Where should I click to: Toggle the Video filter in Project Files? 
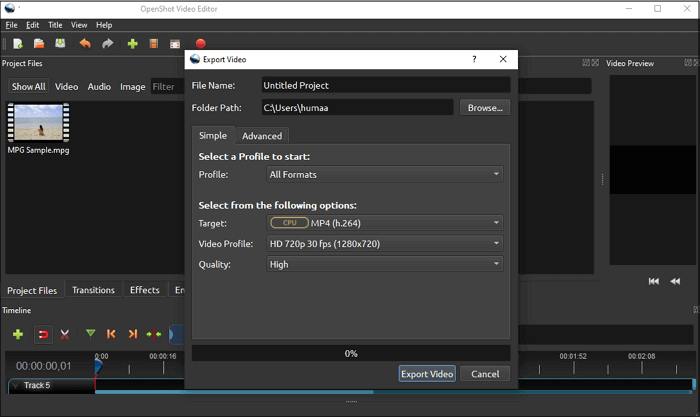point(66,87)
